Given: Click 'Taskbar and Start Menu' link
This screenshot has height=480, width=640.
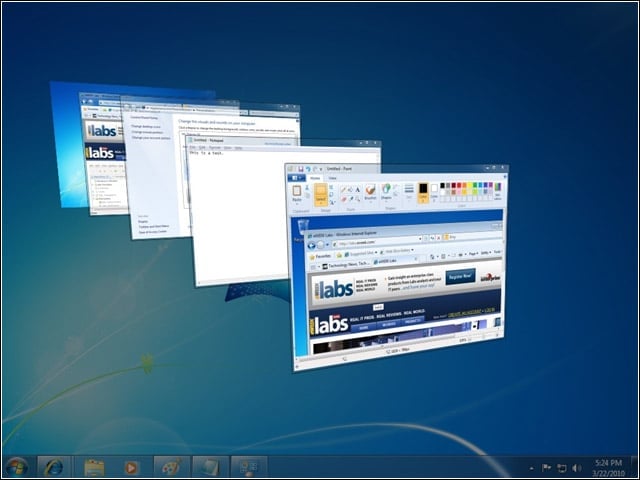Looking at the screenshot, I should [x=153, y=227].
